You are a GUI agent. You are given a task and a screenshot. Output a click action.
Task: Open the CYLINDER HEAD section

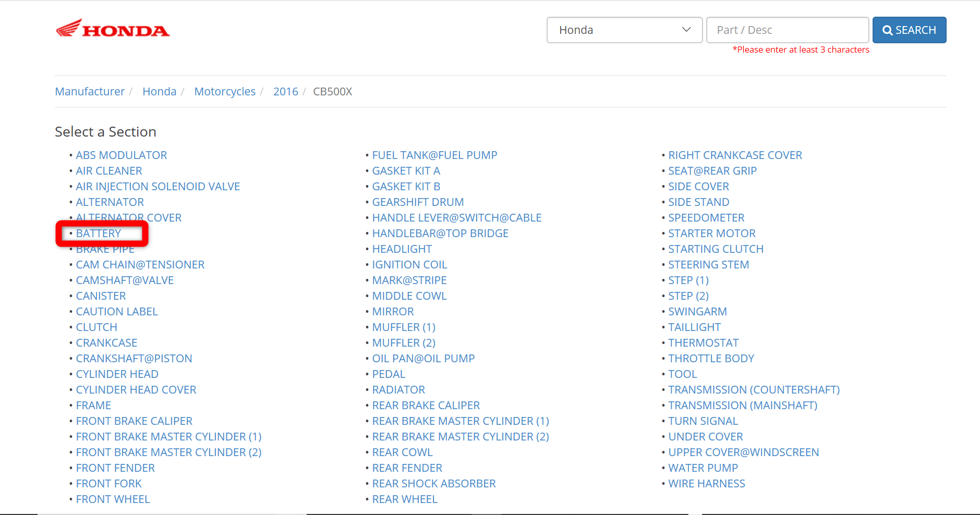(117, 374)
